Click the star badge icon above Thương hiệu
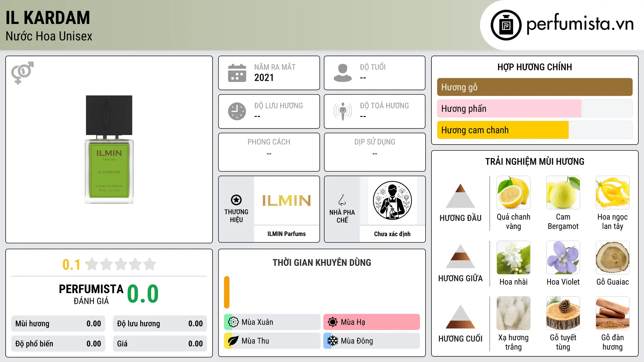This screenshot has width=644, height=362. click(x=236, y=200)
